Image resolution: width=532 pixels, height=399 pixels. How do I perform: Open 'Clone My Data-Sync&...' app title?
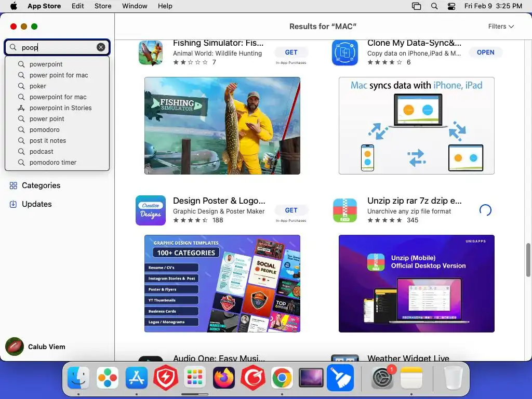(x=414, y=43)
